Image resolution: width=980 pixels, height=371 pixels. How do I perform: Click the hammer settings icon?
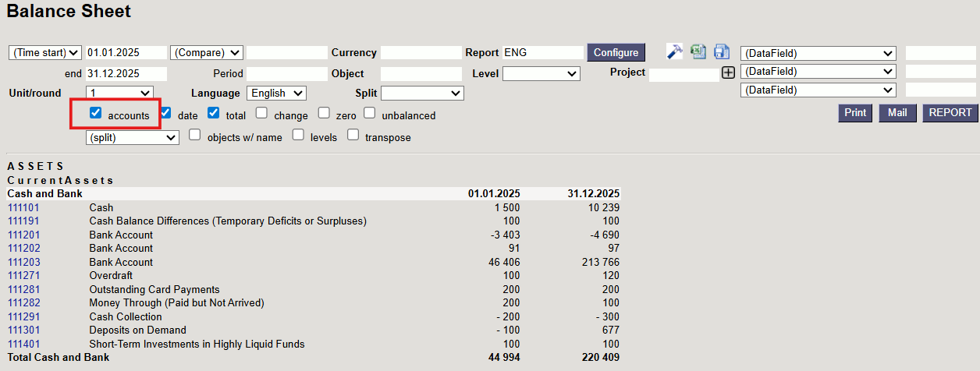click(x=674, y=52)
